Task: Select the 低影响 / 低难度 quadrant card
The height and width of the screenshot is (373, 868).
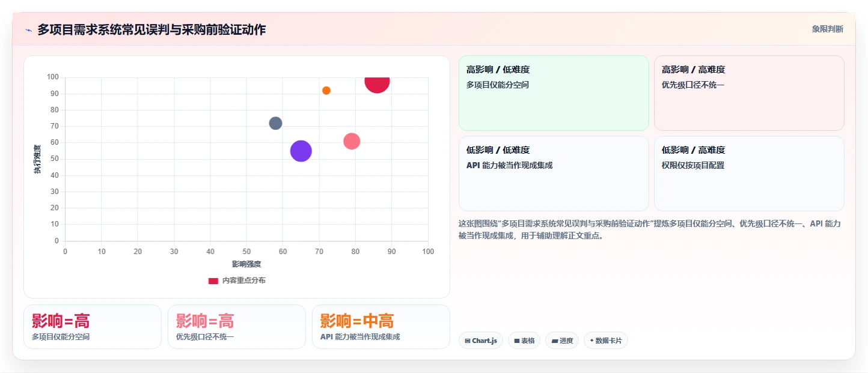Action: [554, 174]
